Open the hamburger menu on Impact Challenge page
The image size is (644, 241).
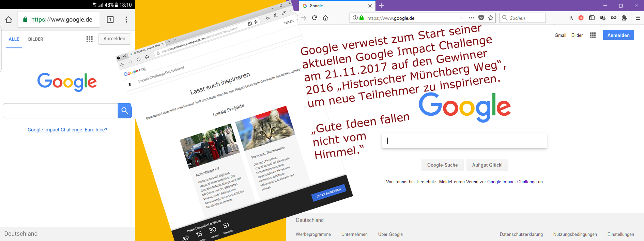coord(129,85)
